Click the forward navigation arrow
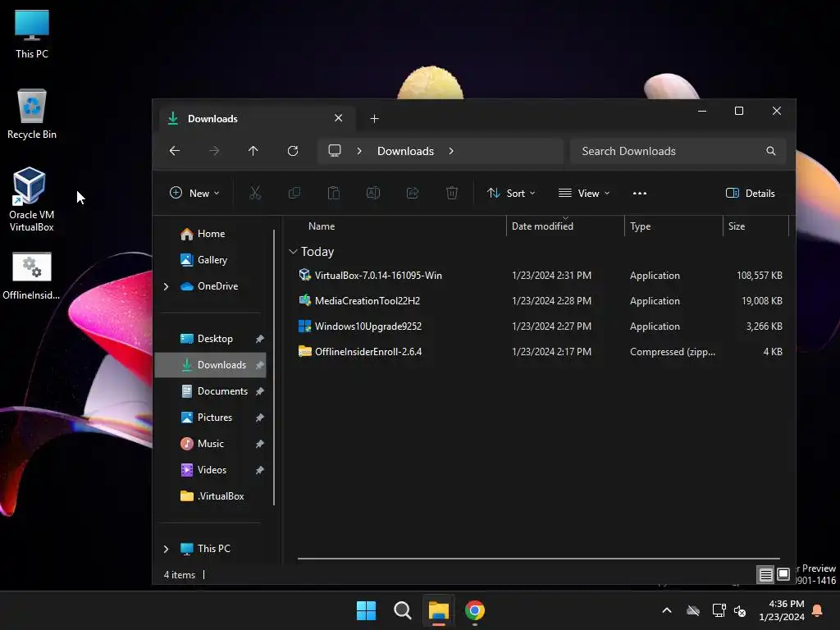This screenshot has width=840, height=630. (214, 151)
